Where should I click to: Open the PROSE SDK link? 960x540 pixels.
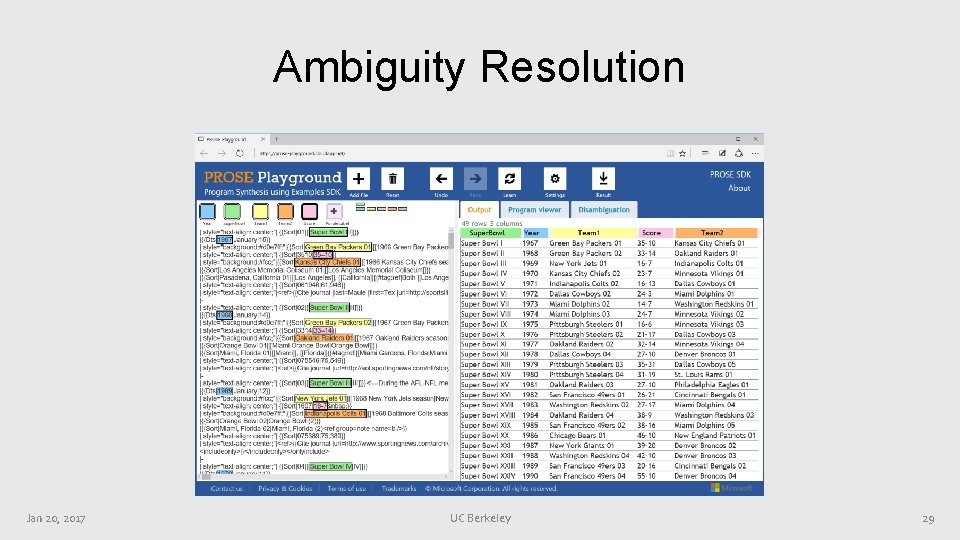click(x=730, y=174)
